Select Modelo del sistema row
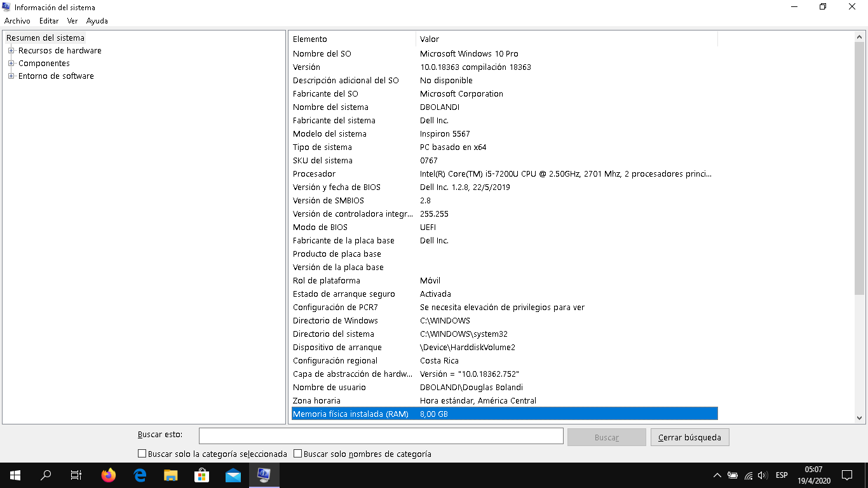The image size is (868, 488). (505, 134)
